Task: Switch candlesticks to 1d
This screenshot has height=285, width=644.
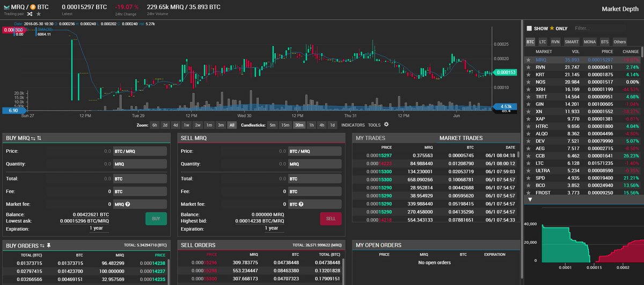Action: [332, 125]
